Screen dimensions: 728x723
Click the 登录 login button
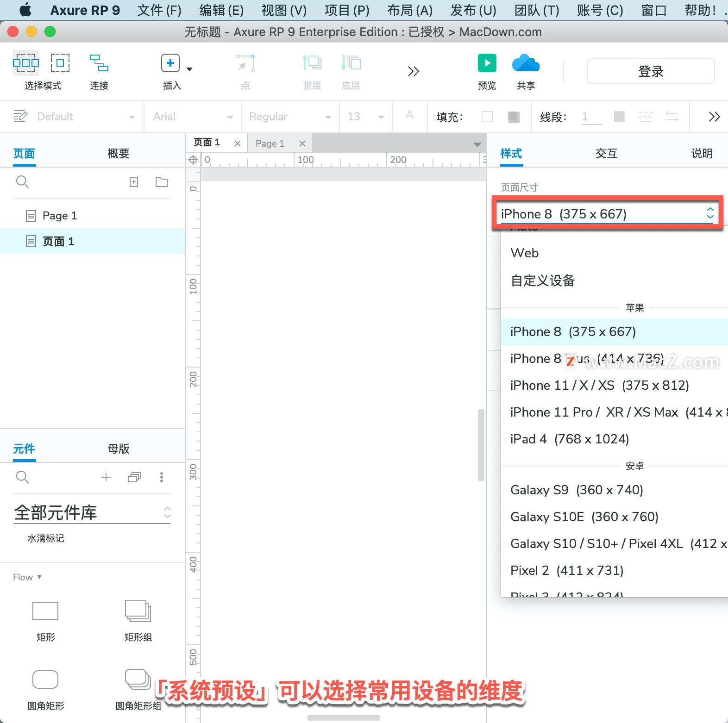tap(651, 71)
